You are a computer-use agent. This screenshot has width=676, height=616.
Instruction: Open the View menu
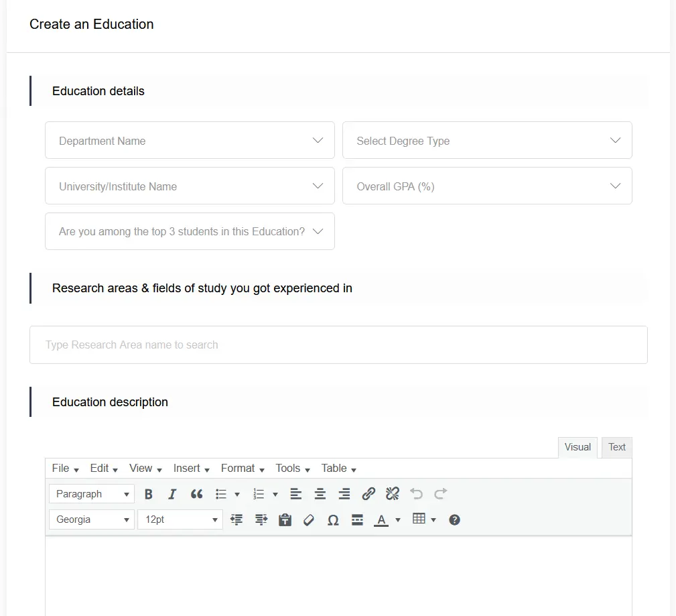[x=145, y=469]
